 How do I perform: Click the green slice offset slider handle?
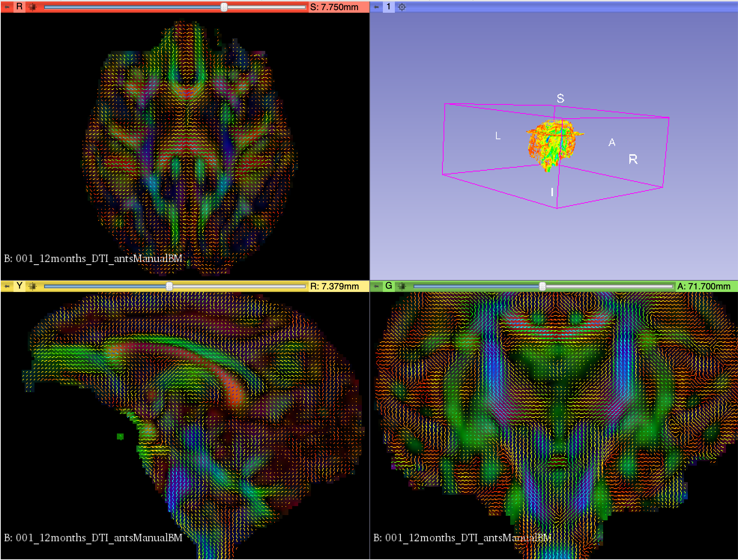[542, 286]
